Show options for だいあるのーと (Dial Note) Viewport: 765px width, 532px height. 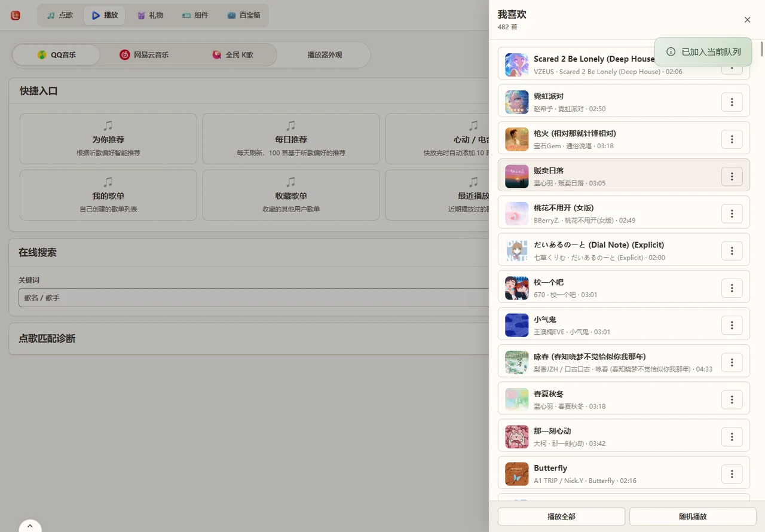tap(732, 251)
